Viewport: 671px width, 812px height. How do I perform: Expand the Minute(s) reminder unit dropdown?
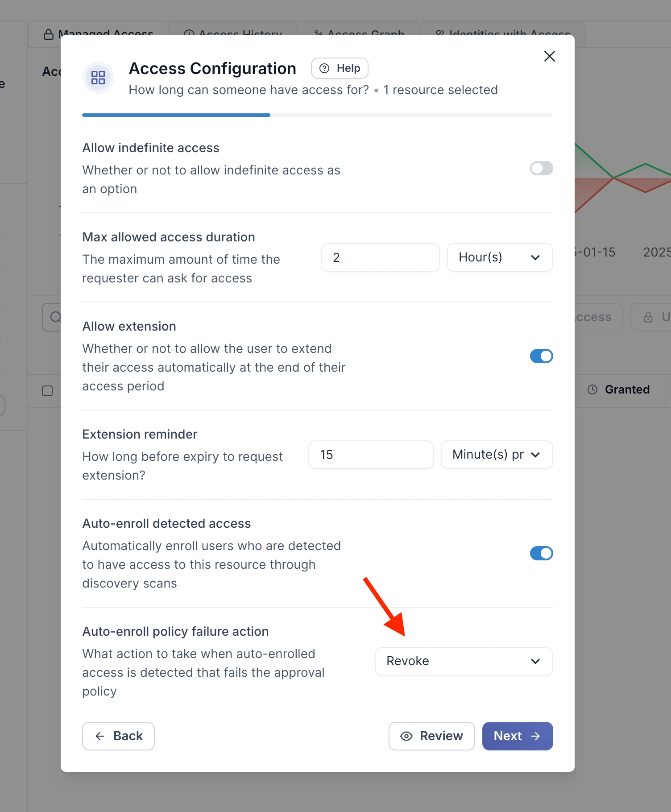pos(497,455)
